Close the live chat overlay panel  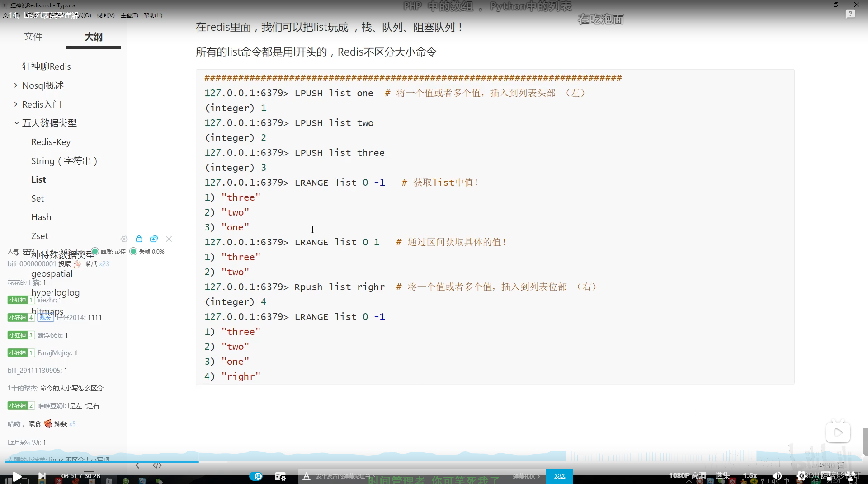tap(169, 239)
